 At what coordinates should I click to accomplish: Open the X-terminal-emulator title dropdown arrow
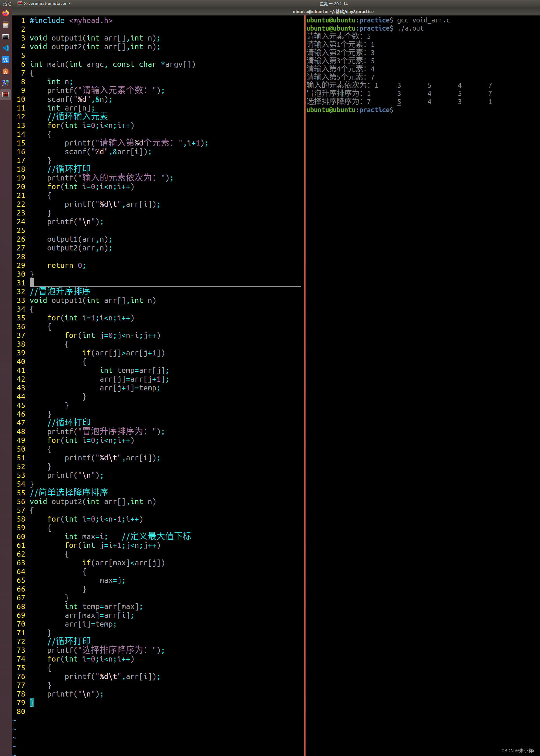[x=69, y=3]
